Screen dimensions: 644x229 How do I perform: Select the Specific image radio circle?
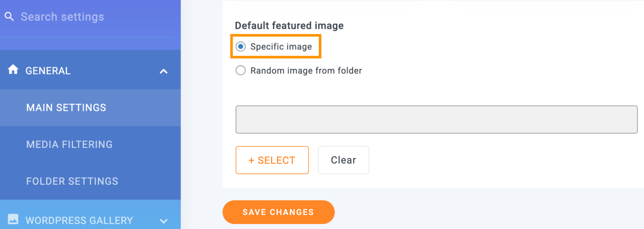(240, 47)
